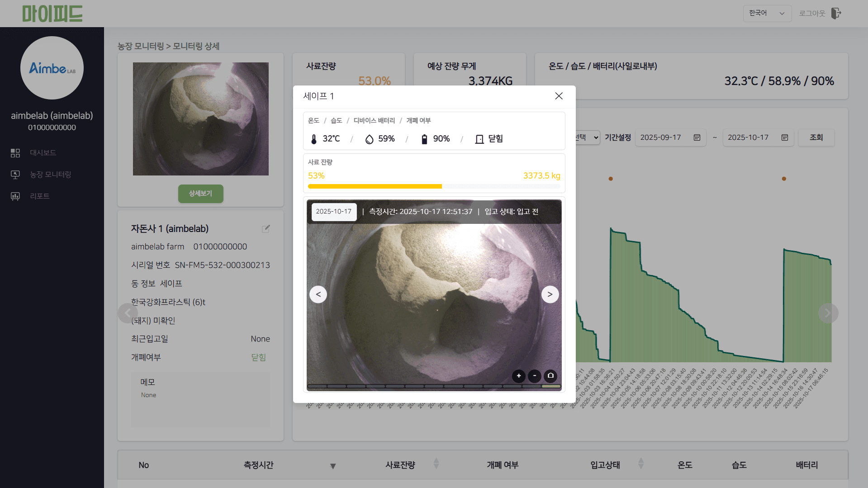Click the logout door icon
The width and height of the screenshot is (868, 488).
836,14
